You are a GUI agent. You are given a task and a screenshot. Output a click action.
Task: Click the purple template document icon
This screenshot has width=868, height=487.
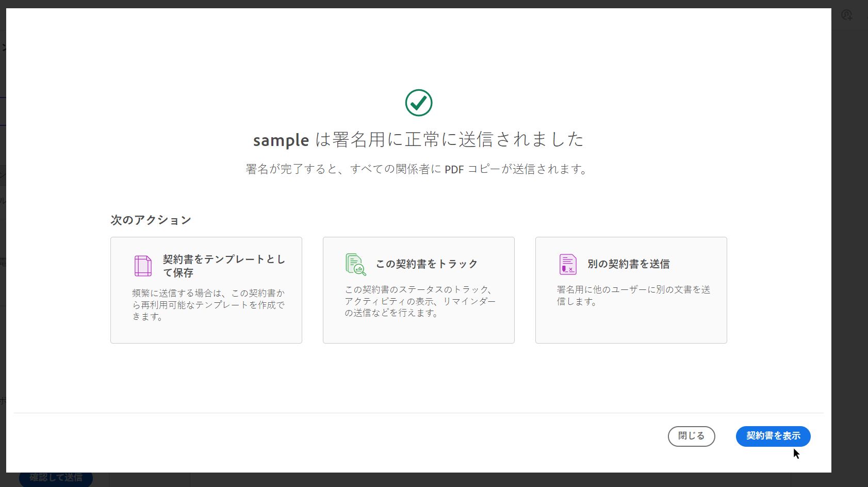142,265
